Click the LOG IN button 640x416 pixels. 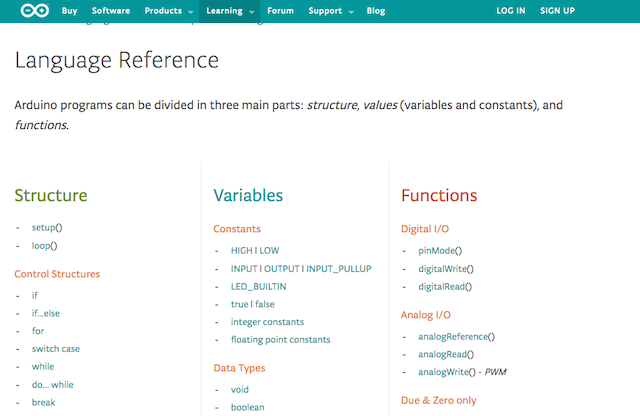511,11
